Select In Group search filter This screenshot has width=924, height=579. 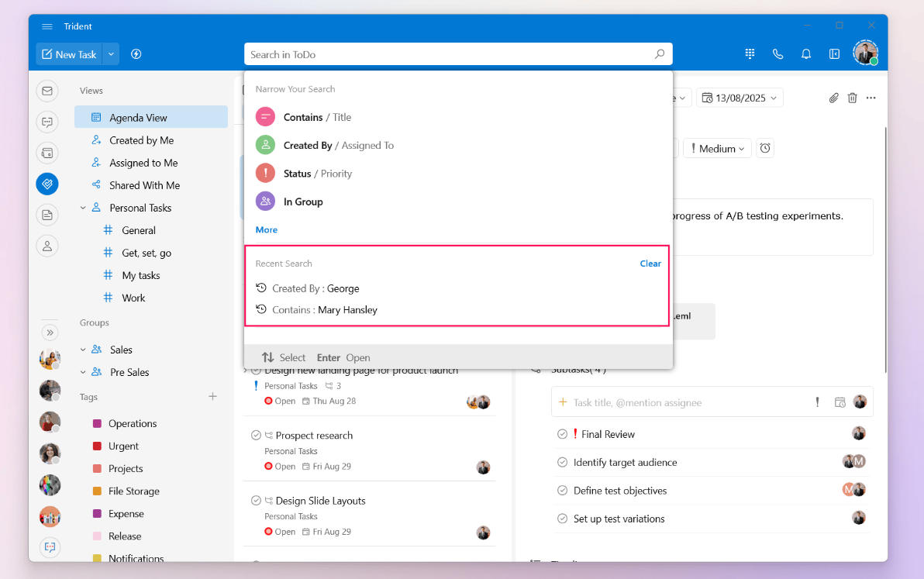pyautogui.click(x=458, y=202)
